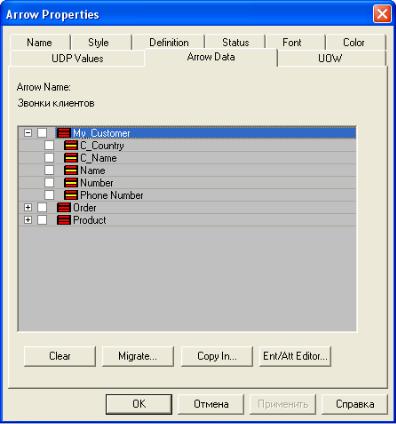The height and width of the screenshot is (424, 396).
Task: Close the Arrow Properties dialog
Action: point(382,14)
